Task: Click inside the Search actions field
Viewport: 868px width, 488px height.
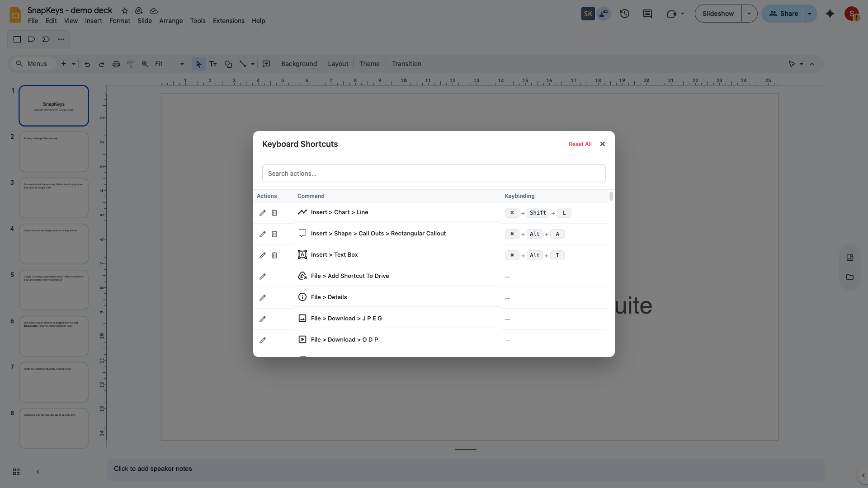Action: 434,173
